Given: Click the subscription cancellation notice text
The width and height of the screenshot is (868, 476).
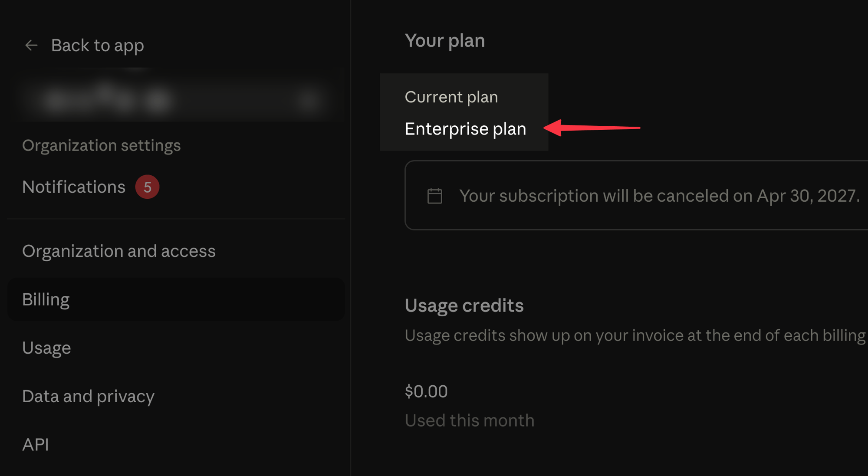Looking at the screenshot, I should (x=660, y=196).
